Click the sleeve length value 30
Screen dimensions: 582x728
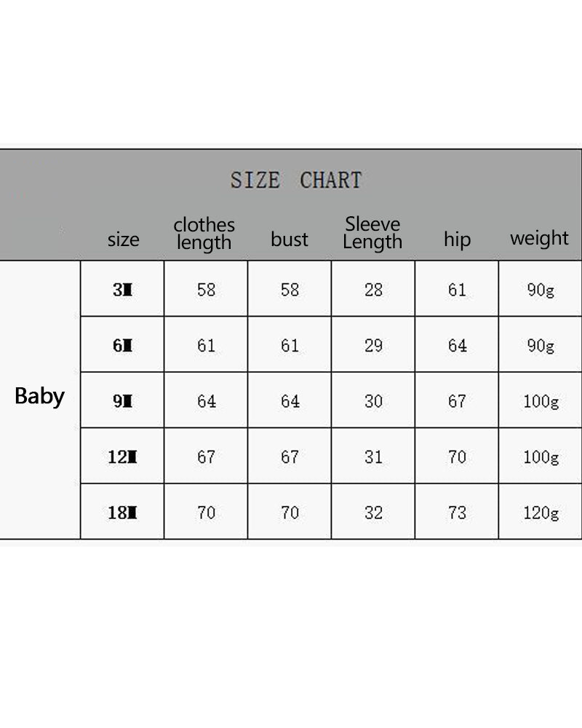tap(373, 401)
